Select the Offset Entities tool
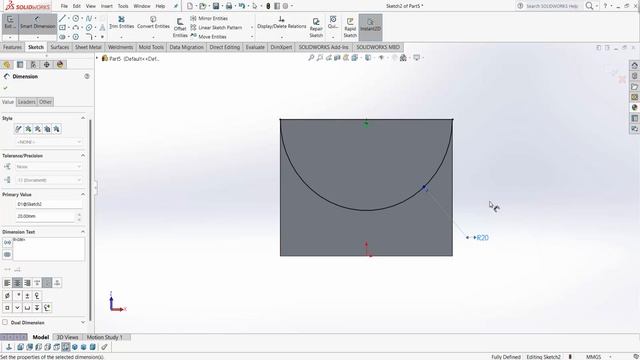640x360 pixels. pyautogui.click(x=180, y=28)
